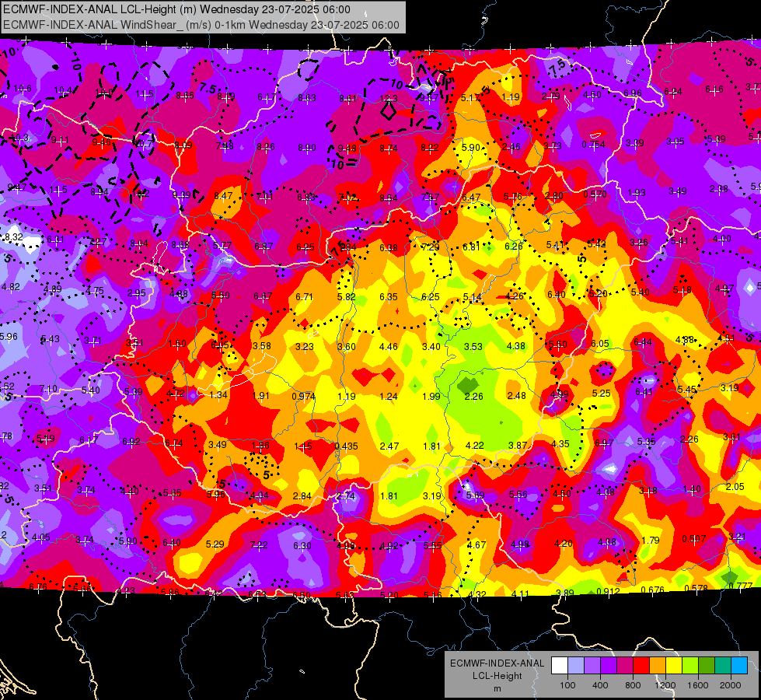Click the wind shear value 3.53

[x=473, y=346]
